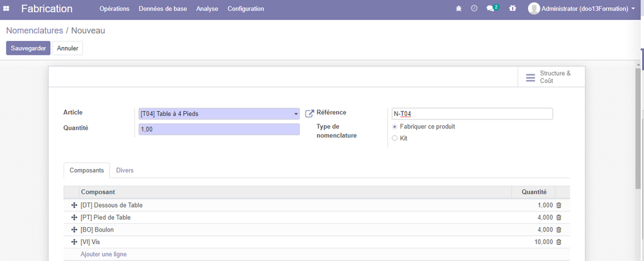Click the Sauvegarder button
Screen dimensions: 644x261
tap(28, 48)
